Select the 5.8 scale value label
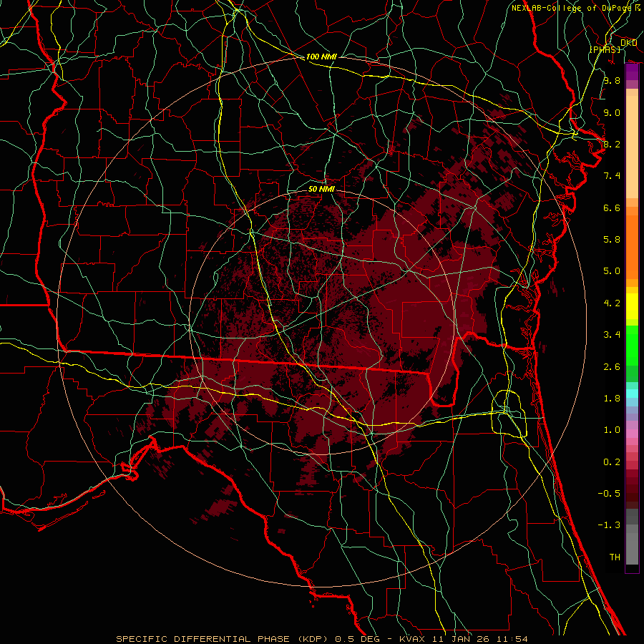Viewport: 644px width, 644px height. click(612, 240)
